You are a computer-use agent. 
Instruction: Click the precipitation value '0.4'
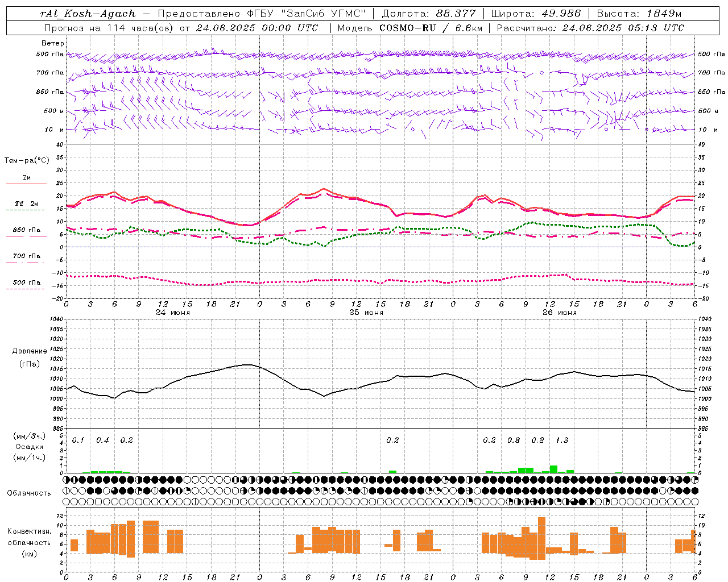click(102, 440)
